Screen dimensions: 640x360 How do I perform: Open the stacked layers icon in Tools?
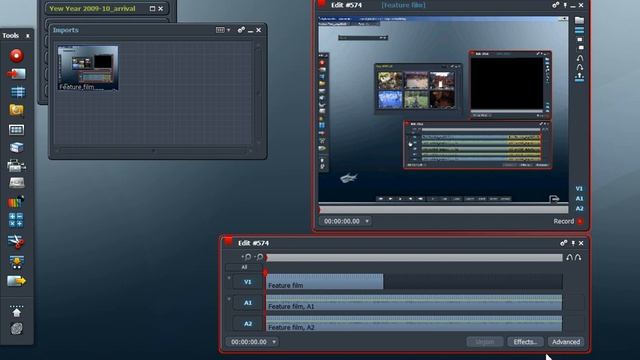tap(16, 147)
